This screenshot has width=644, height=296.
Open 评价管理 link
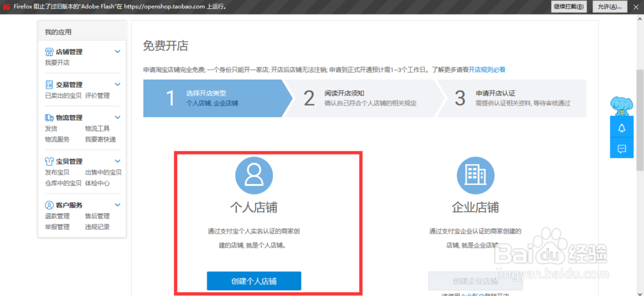97,96
